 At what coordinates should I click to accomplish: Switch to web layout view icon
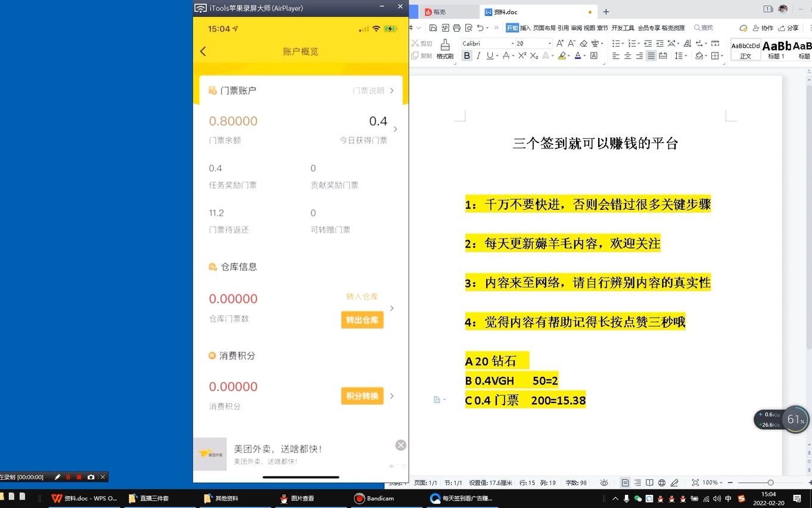coord(662,482)
